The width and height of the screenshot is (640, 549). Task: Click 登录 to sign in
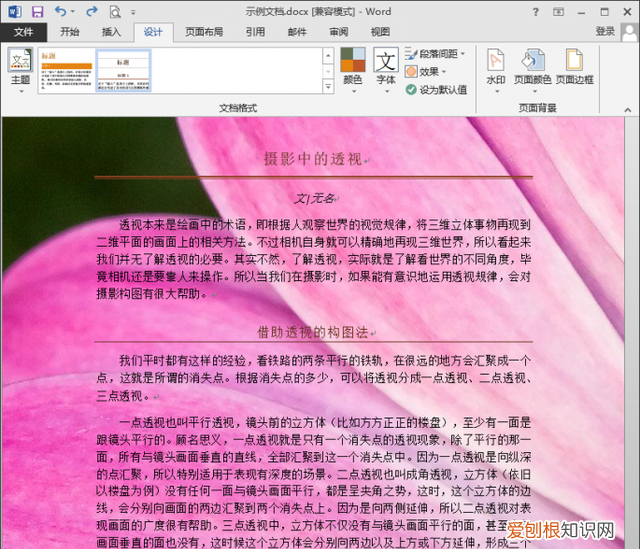click(605, 31)
